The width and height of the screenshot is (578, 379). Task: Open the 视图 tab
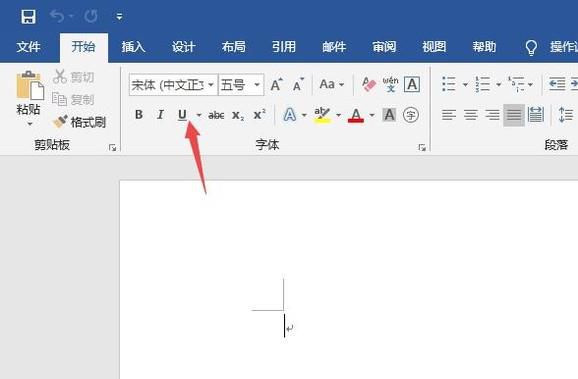tap(434, 47)
